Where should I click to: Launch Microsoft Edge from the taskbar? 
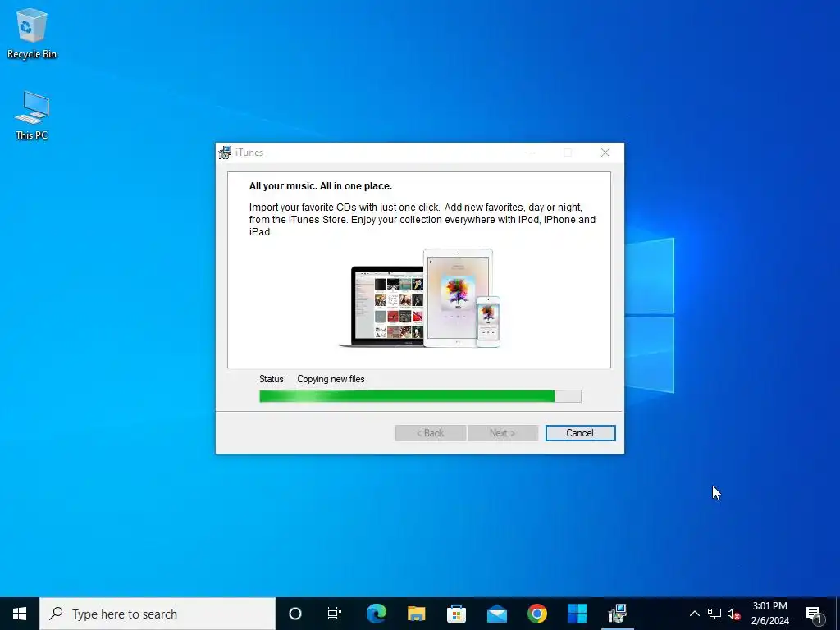pyautogui.click(x=376, y=614)
